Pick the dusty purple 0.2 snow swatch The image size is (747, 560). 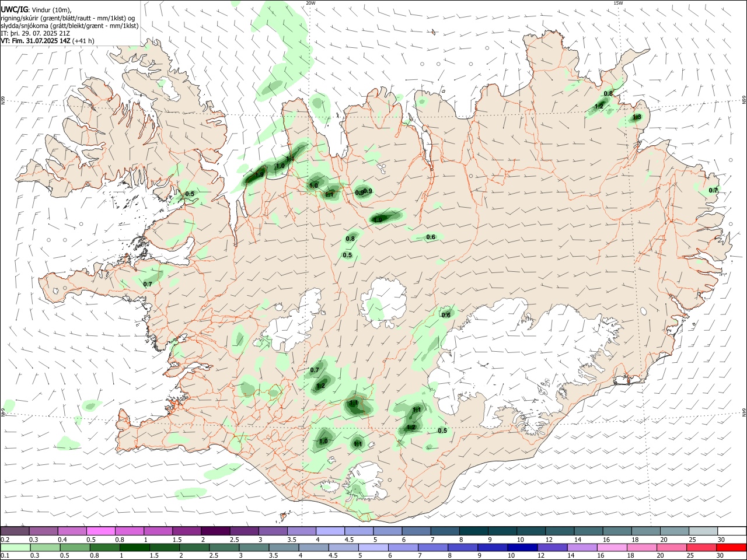15,531
